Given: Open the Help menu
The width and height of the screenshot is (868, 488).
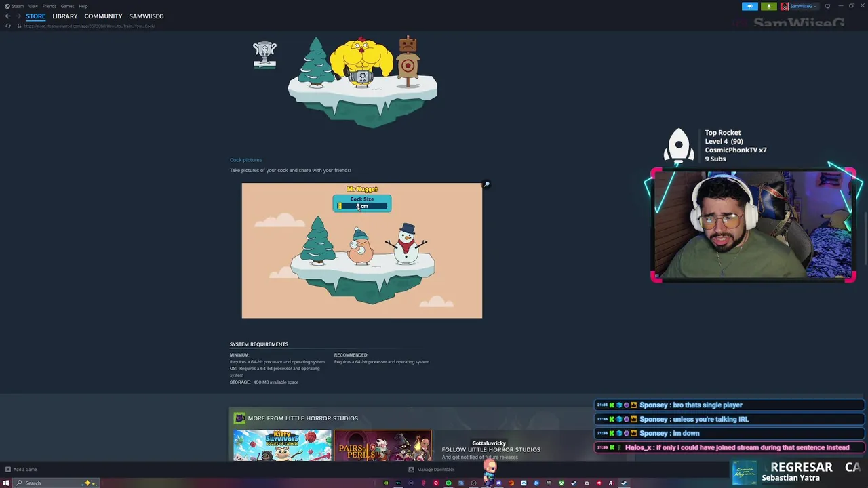Looking at the screenshot, I should point(83,6).
